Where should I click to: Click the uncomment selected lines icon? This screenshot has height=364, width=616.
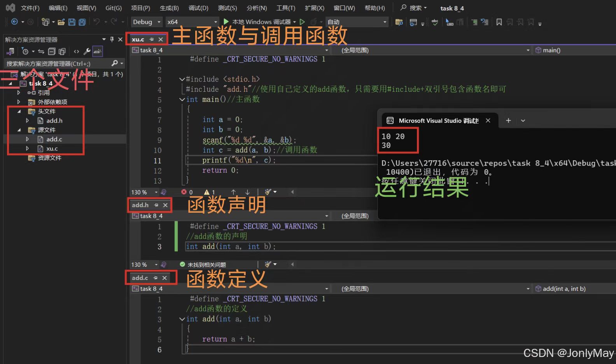tap(485, 22)
